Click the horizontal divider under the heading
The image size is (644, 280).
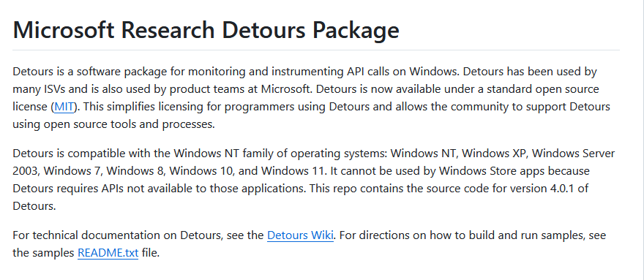tap(316, 50)
